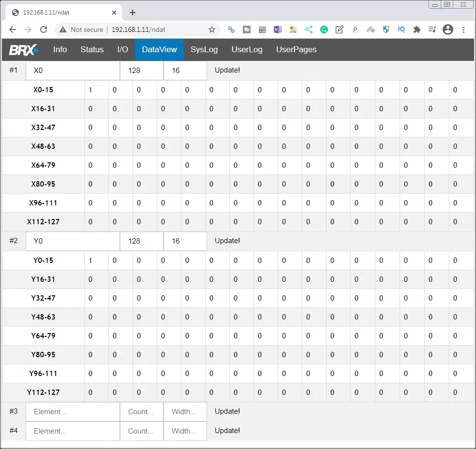The width and height of the screenshot is (476, 449).
Task: Open the pencil note-editing extension
Action: point(340,29)
